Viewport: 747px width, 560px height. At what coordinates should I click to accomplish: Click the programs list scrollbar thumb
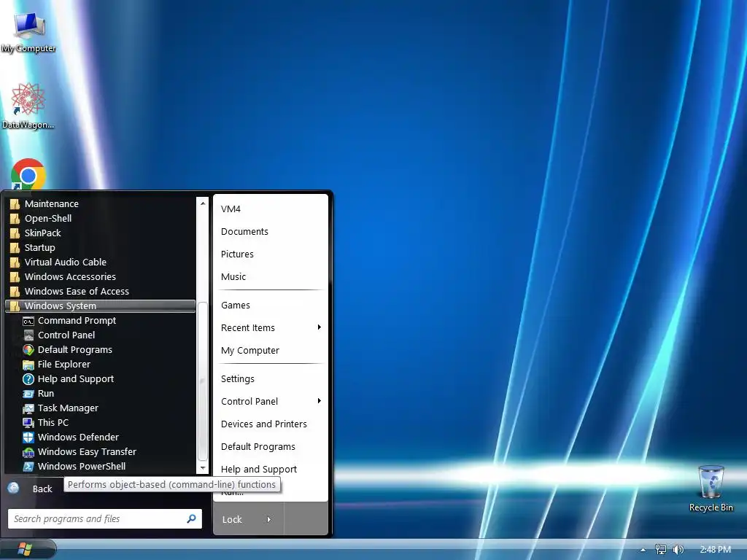(x=203, y=381)
